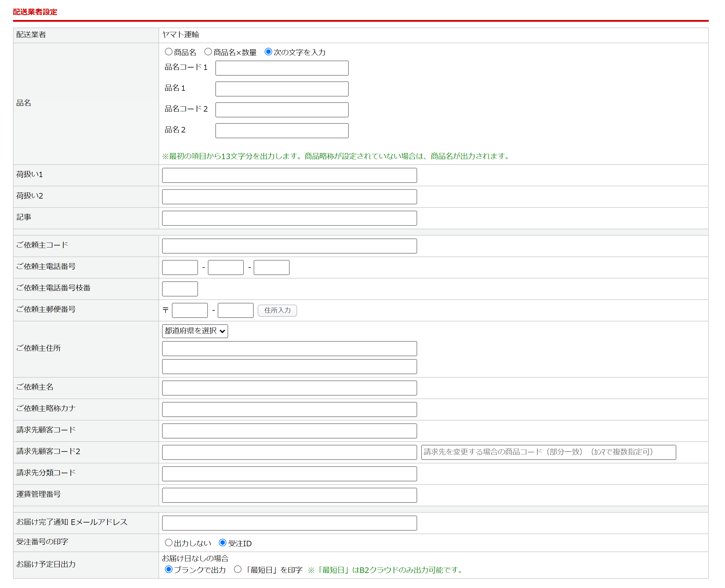725x588 pixels.
Task: Click into the 記事 text field
Action: (x=289, y=218)
